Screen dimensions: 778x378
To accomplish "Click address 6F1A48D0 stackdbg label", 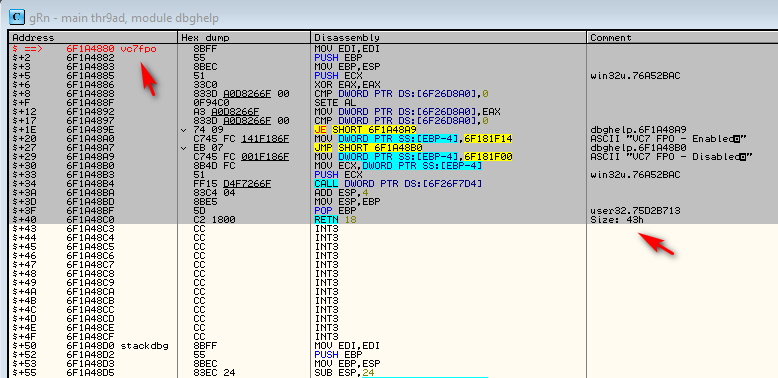I will 117,345.
